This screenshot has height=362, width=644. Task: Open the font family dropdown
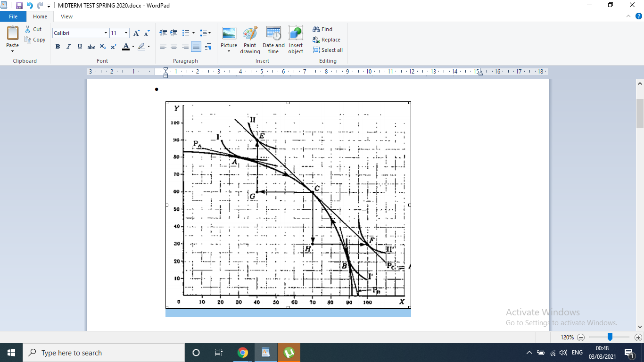106,33
